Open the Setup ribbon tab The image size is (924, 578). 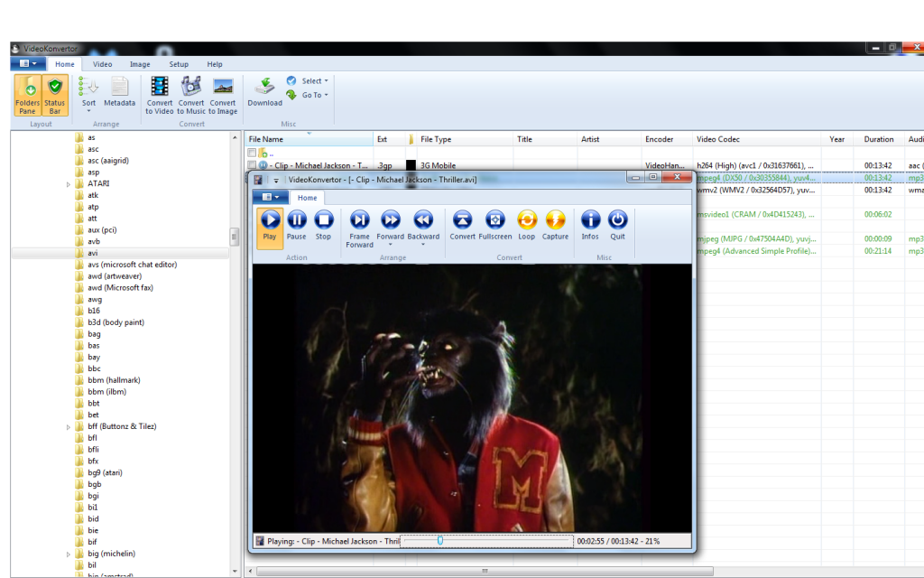point(179,64)
